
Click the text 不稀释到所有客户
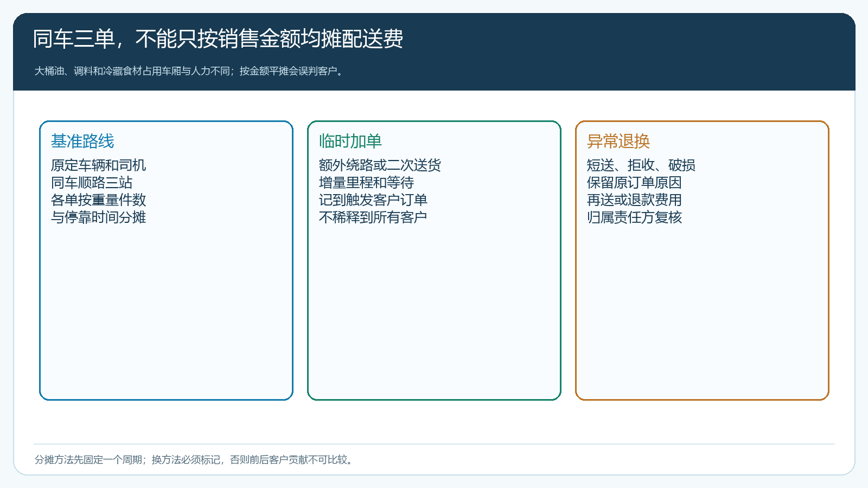(x=373, y=217)
